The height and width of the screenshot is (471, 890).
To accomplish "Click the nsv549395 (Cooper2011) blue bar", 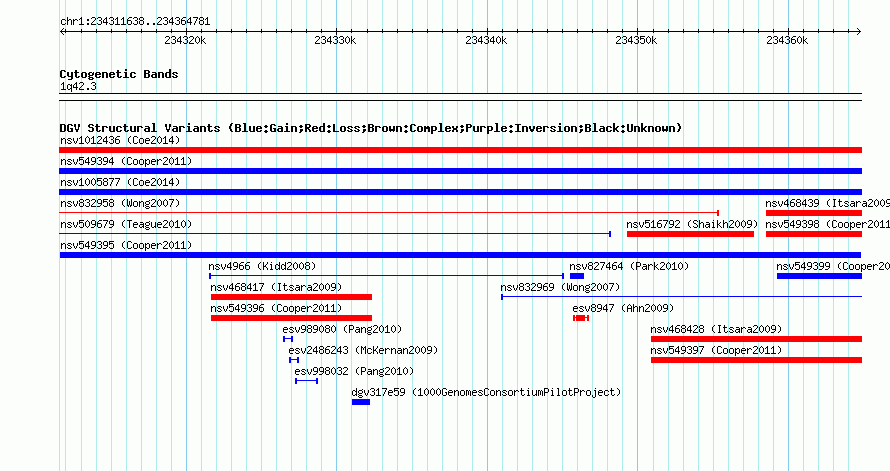I will [x=460, y=255].
